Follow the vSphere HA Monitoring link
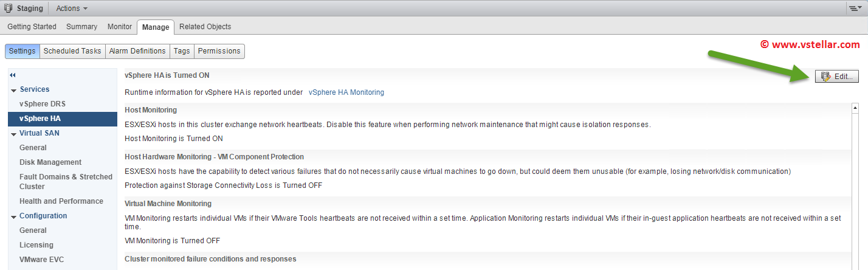 [x=346, y=92]
